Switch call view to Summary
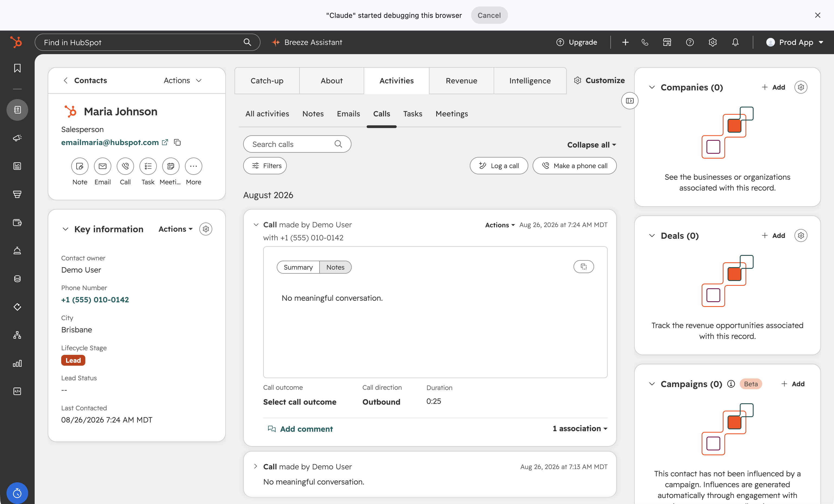This screenshot has height=504, width=834. tap(298, 267)
